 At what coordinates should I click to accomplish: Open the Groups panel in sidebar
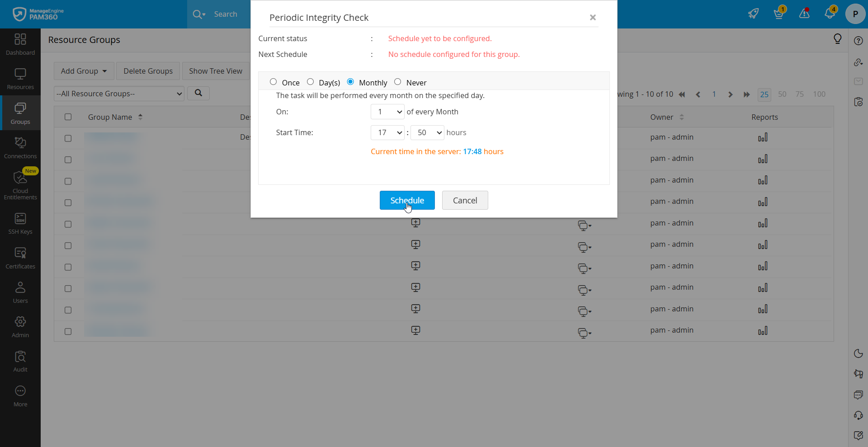coord(20,113)
